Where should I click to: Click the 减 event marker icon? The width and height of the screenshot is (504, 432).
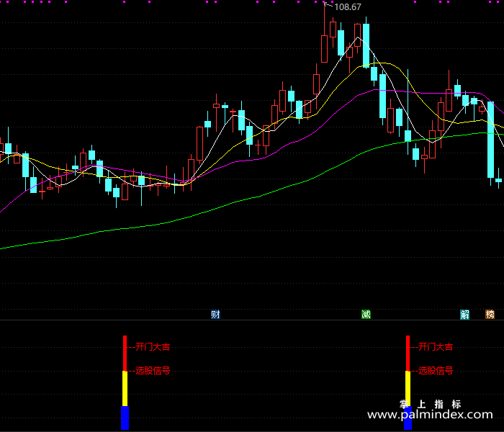(x=366, y=314)
